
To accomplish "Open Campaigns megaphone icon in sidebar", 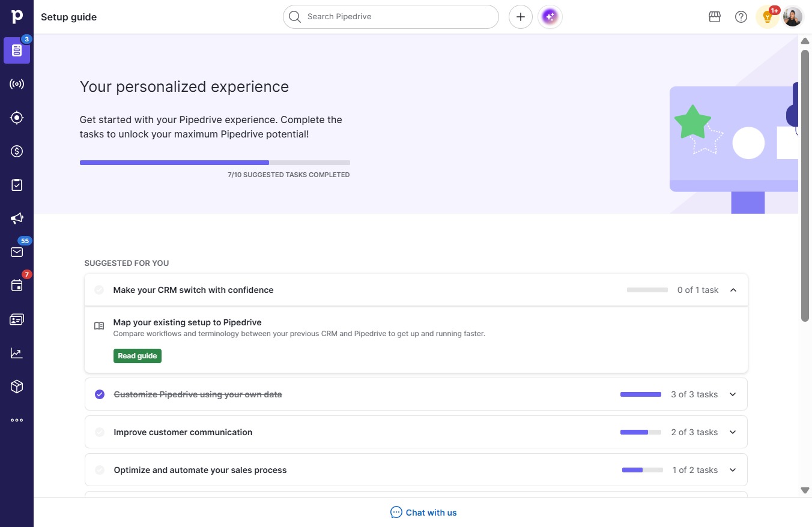I will 17,218.
